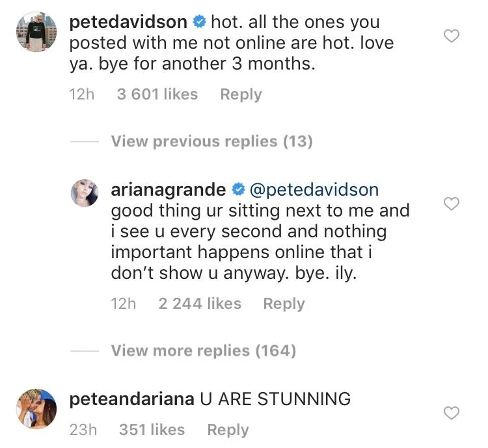Screen dimensions: 488x448
Task: Open the arianagrande username link
Action: click(x=169, y=190)
